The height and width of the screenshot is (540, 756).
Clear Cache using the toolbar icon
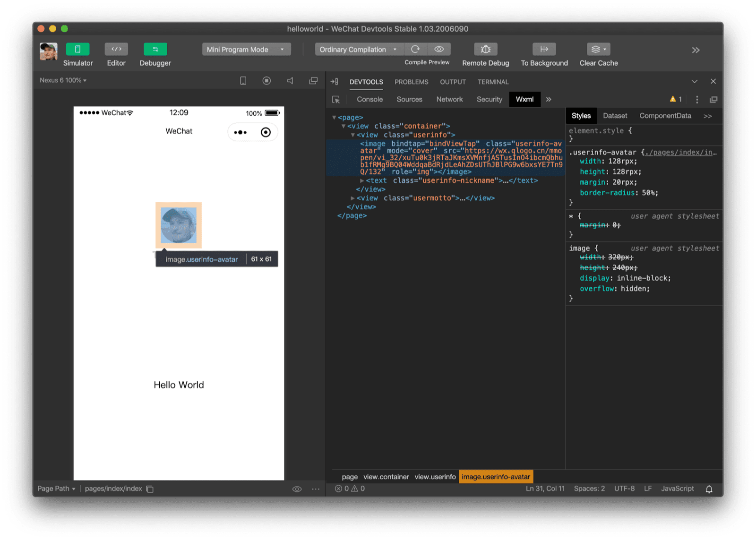pos(596,49)
